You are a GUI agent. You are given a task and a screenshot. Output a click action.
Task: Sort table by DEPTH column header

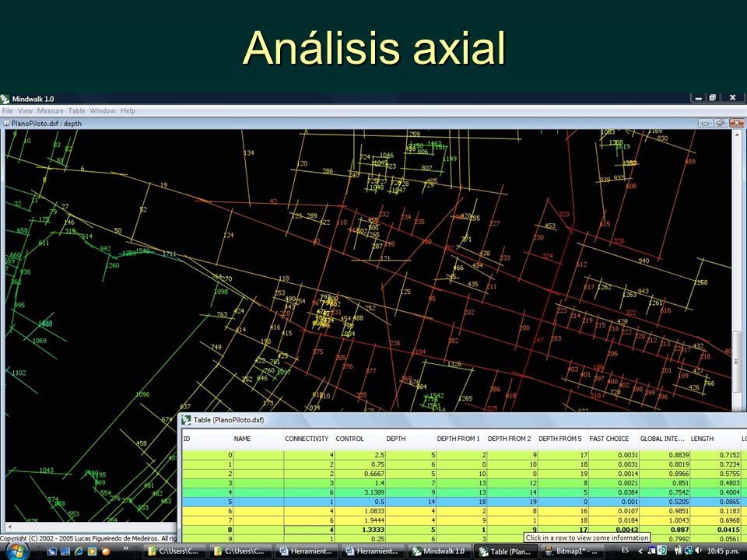(410, 439)
